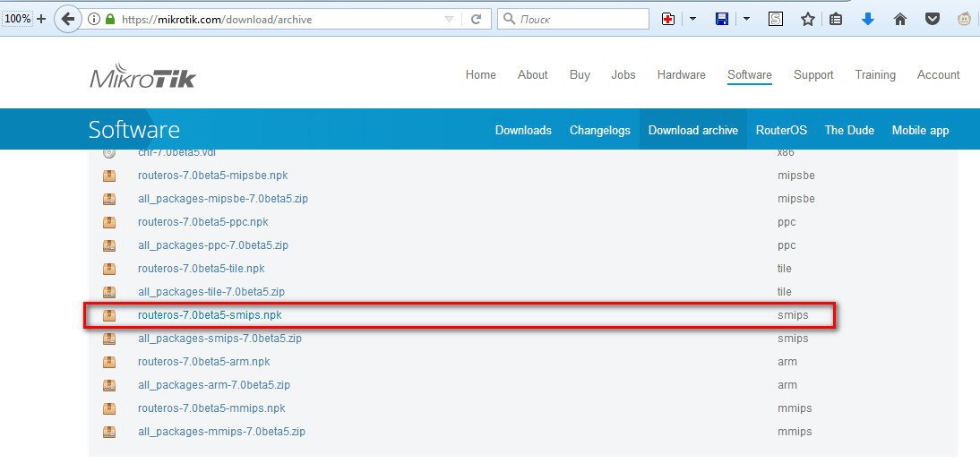Click zip icon beside all_packages-tile-7.0beta5.zip
Screen dimensions: 980x472
pyautogui.click(x=109, y=291)
